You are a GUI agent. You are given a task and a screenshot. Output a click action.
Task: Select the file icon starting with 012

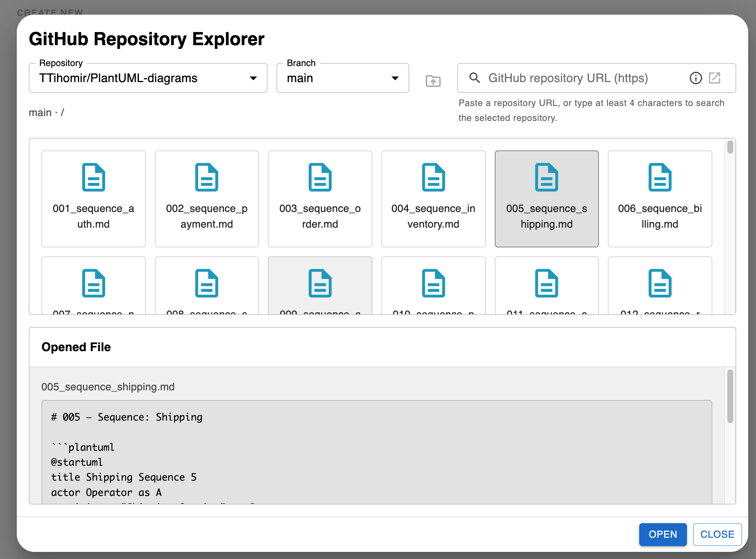[660, 283]
